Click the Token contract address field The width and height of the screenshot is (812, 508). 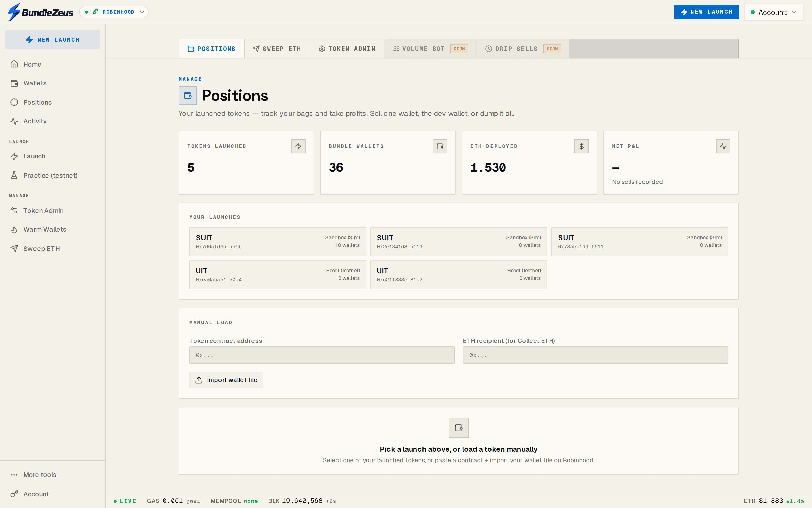point(322,355)
